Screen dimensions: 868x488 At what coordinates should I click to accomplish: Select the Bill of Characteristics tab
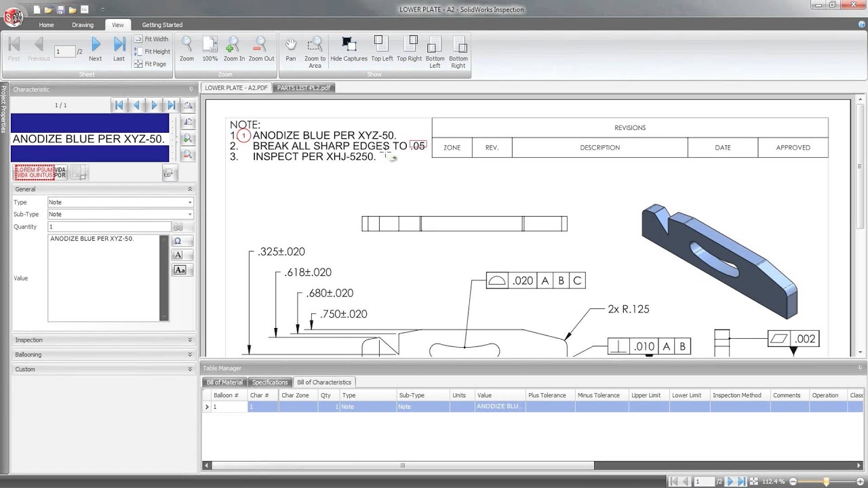pyautogui.click(x=324, y=382)
